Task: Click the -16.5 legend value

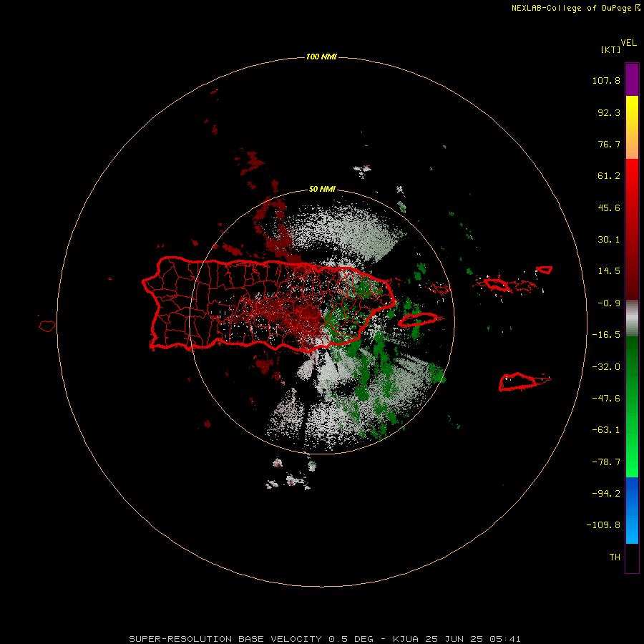Action: [606, 335]
